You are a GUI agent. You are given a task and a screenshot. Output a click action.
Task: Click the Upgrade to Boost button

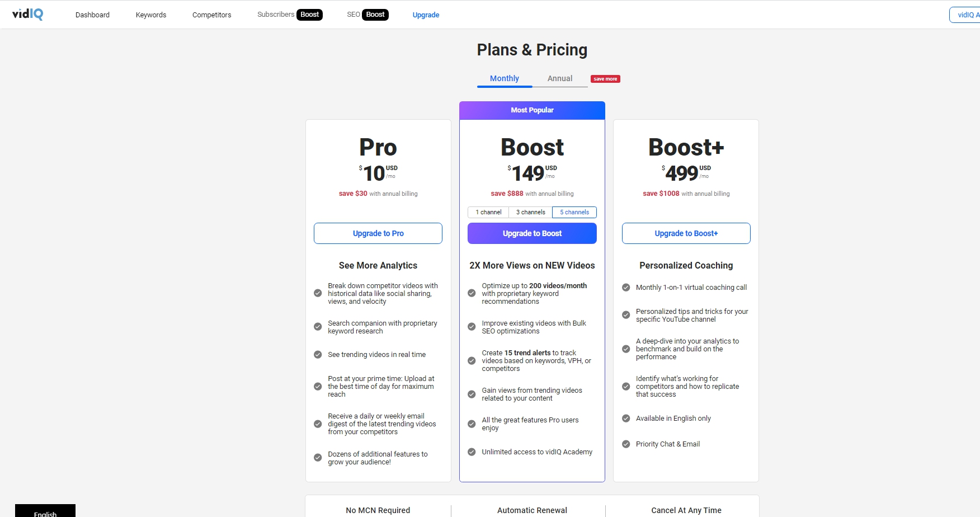click(532, 233)
